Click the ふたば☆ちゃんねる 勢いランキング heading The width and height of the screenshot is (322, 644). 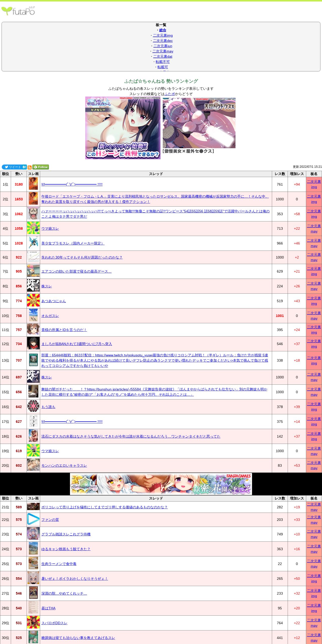[161, 81]
